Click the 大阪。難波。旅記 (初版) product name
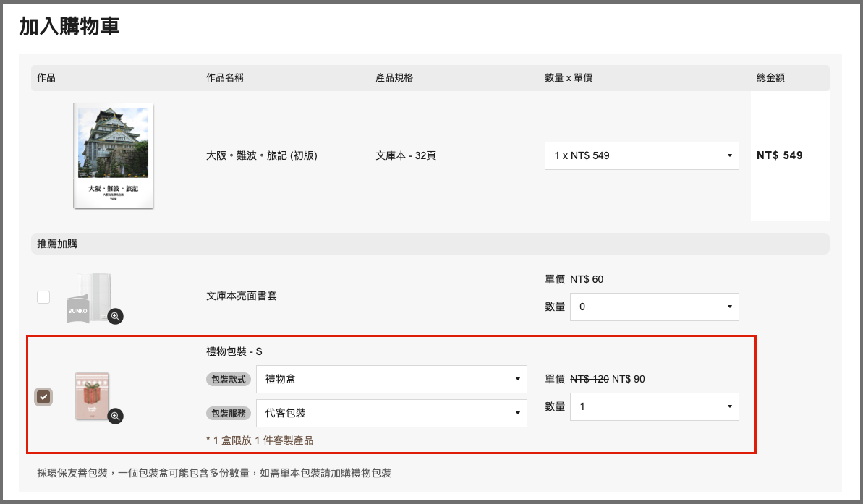Viewport: 863px width, 504px height. pyautogui.click(x=262, y=155)
